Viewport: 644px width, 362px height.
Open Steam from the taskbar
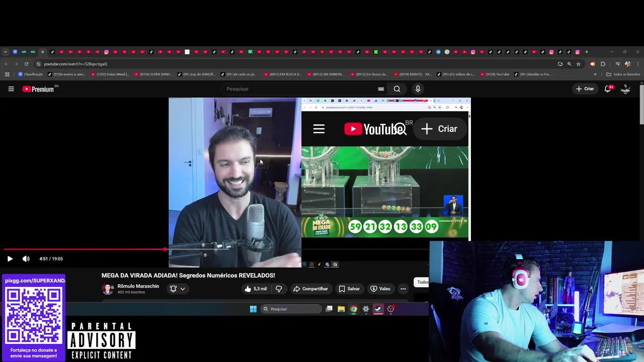pos(378,309)
